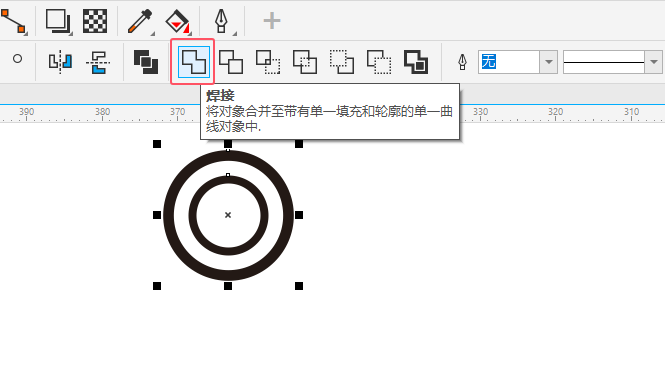Select the Drop Shadow tool
The width and height of the screenshot is (665, 385).
pos(59,21)
